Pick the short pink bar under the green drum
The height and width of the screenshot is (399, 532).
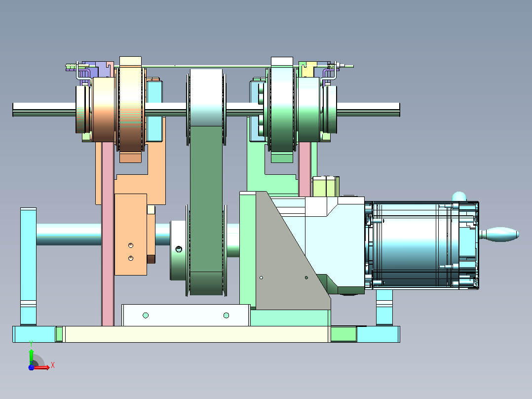(304, 169)
